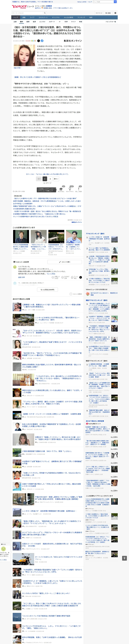
Task: Open 相談窓口の情報 Yahoo notice link
Action: (x=104, y=294)
